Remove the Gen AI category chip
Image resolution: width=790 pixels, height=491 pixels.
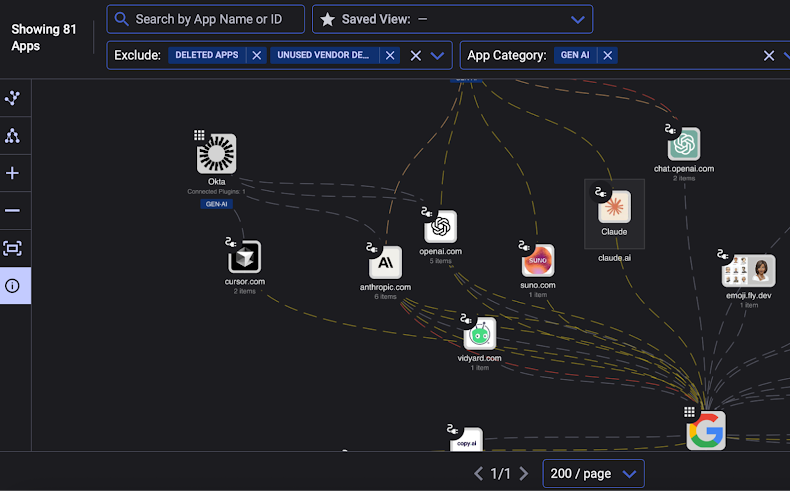point(608,56)
